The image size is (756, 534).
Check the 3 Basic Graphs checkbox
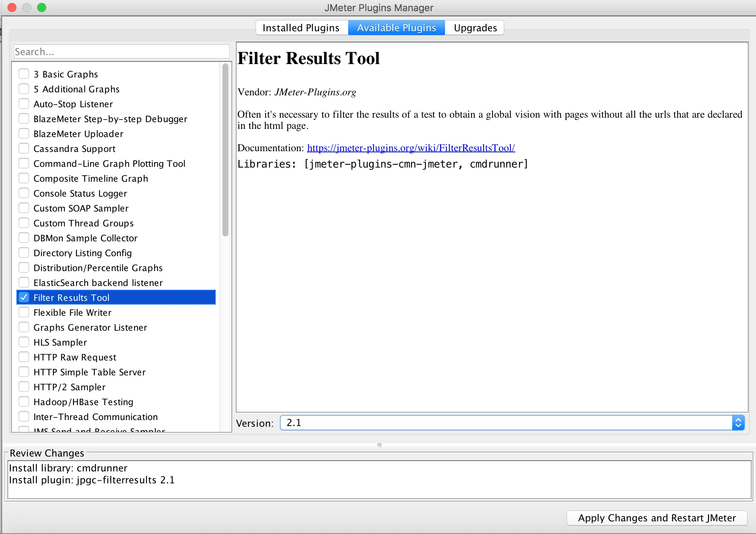click(x=24, y=74)
